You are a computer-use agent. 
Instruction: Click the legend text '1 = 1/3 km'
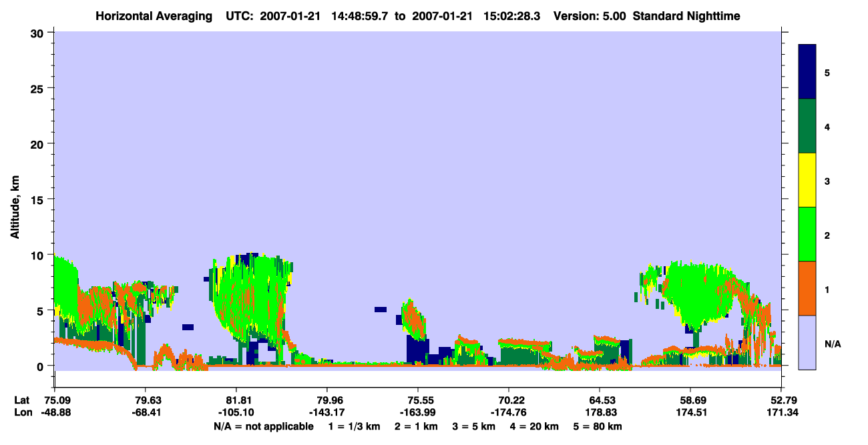click(x=353, y=426)
